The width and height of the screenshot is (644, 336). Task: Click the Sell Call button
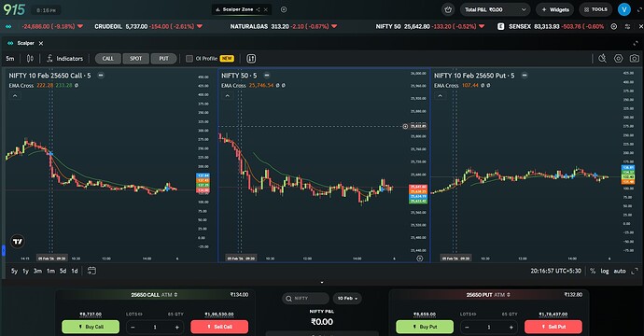(x=219, y=327)
